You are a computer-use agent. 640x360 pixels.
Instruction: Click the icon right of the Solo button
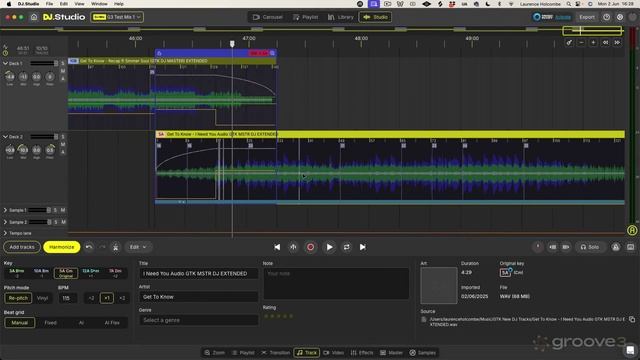(616, 247)
